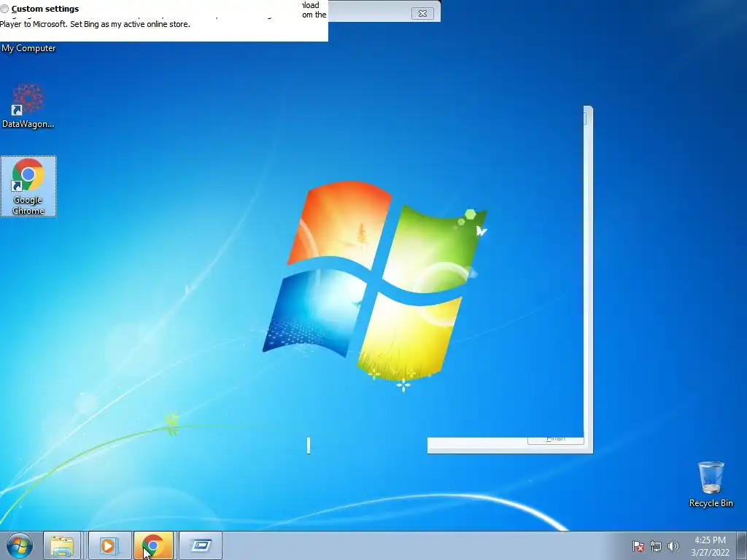Open the volume speaker tray icon
This screenshot has height=560, width=747.
coord(673,546)
